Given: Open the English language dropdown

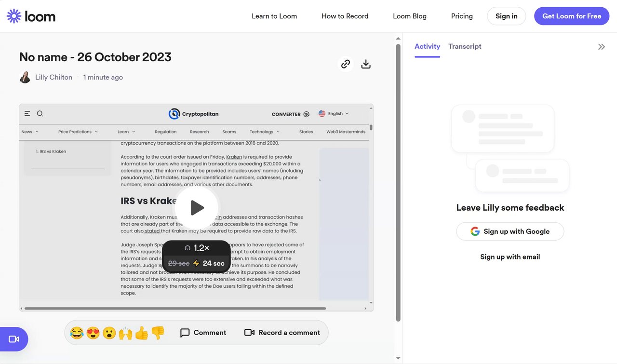Looking at the screenshot, I should [334, 114].
